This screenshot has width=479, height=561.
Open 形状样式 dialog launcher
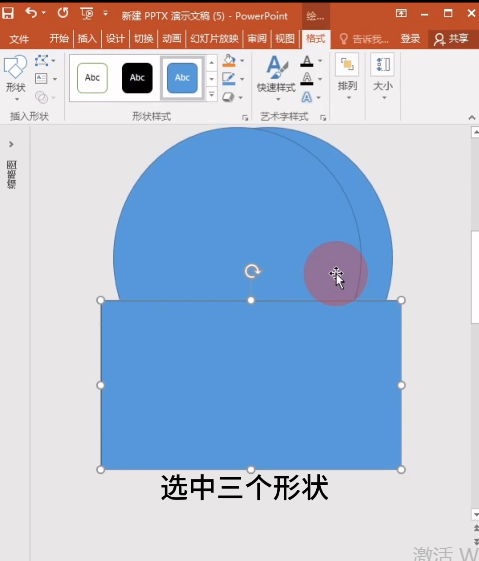click(245, 118)
